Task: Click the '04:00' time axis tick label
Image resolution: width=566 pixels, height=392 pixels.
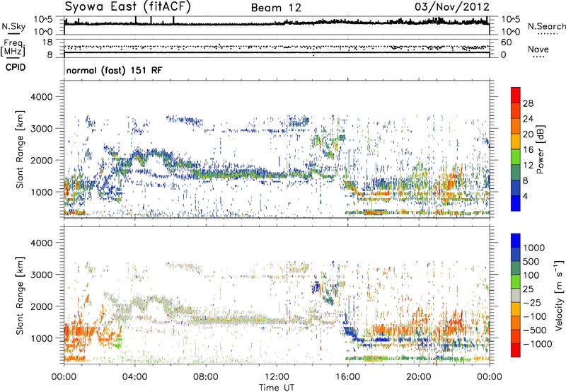Action: point(135,377)
